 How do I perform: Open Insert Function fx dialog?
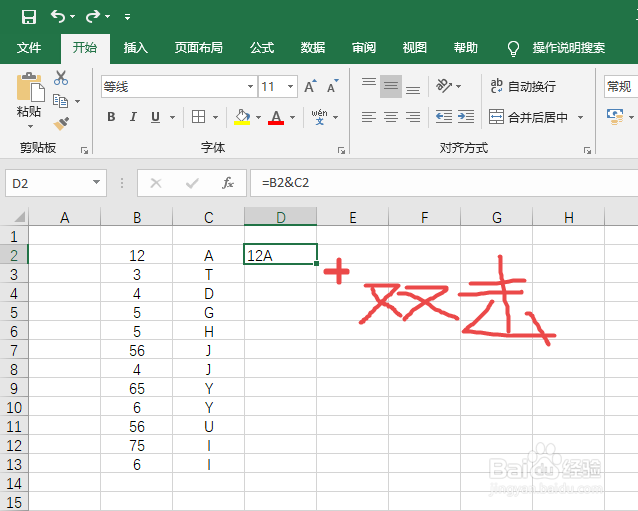coord(228,183)
